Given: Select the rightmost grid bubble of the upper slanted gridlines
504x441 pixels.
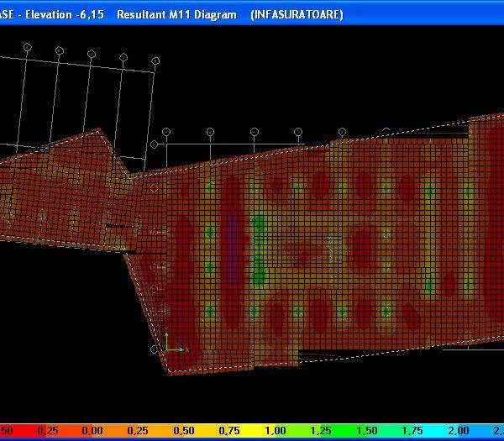Looking at the screenshot, I should (x=155, y=60).
